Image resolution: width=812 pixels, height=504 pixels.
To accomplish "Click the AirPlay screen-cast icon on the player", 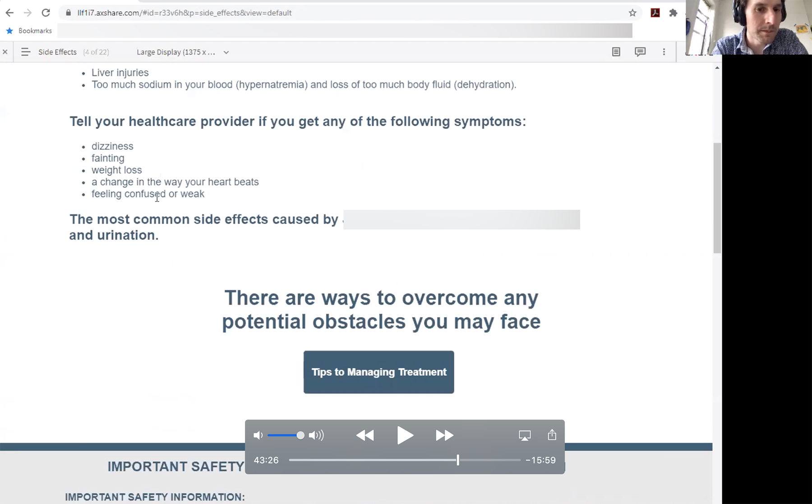I will click(x=524, y=435).
